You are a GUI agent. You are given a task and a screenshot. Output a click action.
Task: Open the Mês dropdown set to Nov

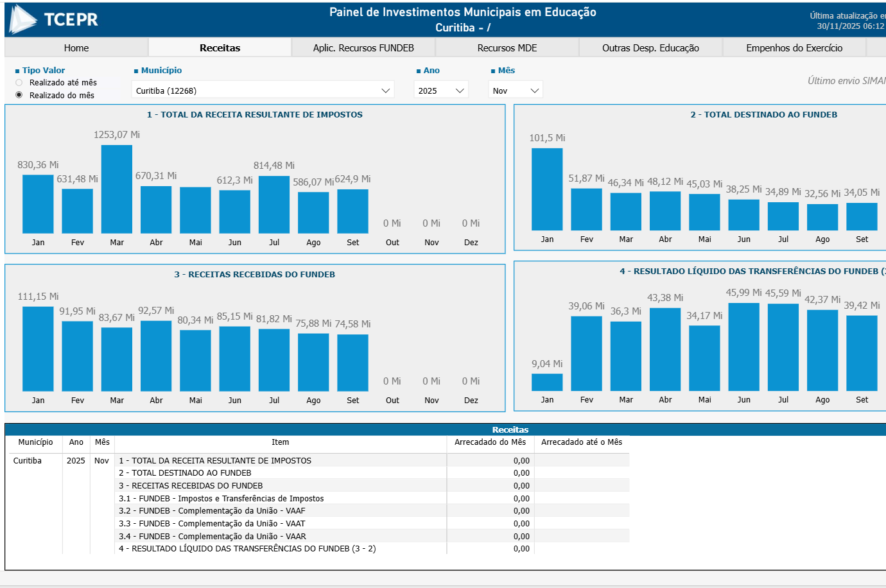pyautogui.click(x=516, y=91)
